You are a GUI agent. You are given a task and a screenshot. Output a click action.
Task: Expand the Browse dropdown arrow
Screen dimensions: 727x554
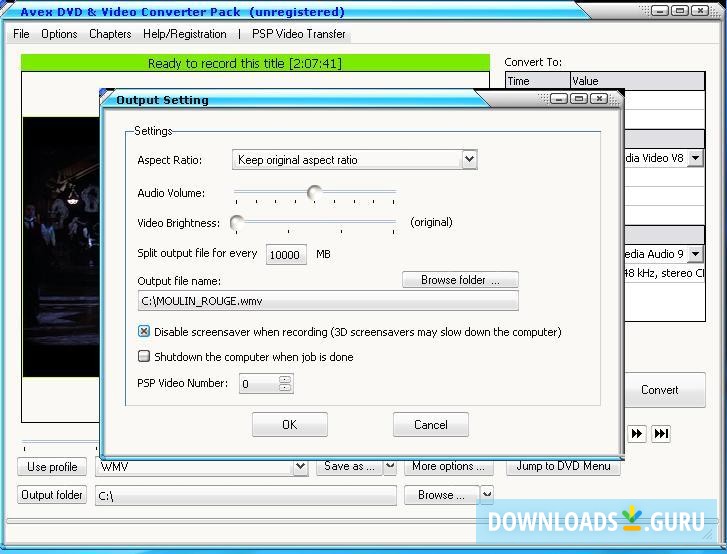point(487,495)
